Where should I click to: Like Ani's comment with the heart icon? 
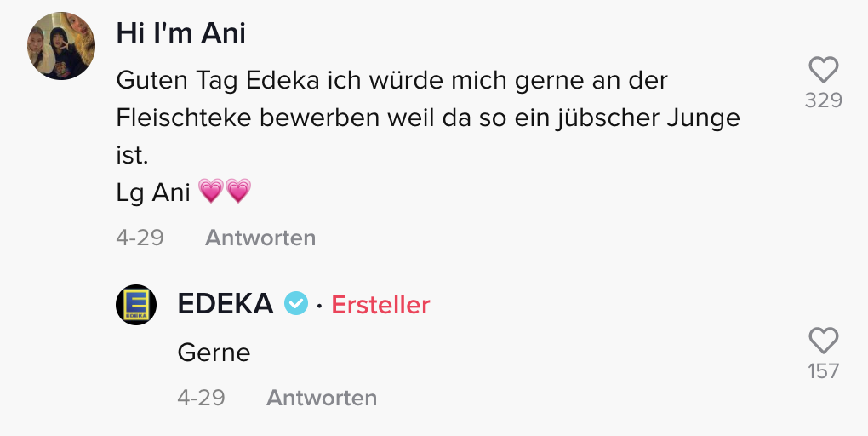coord(823,70)
